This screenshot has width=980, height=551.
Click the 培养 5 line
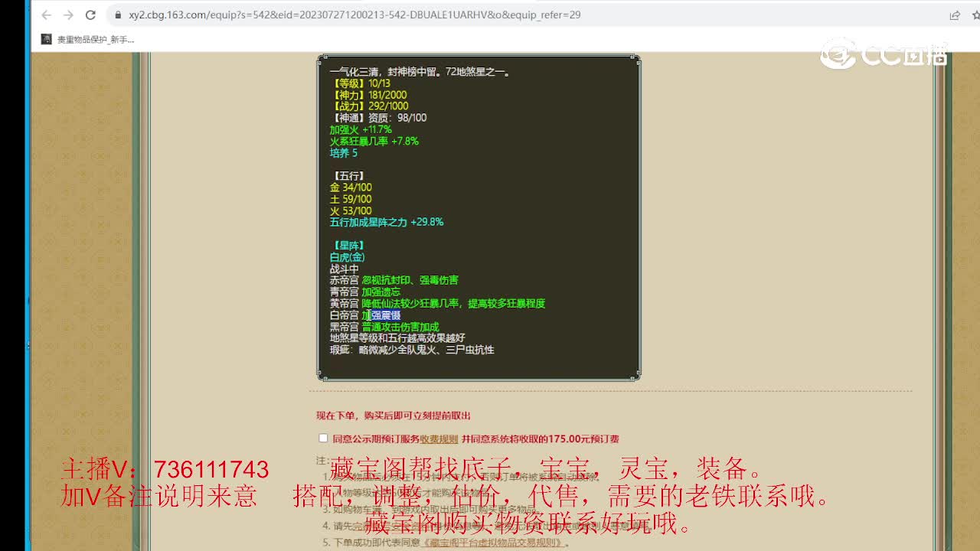[x=344, y=153]
